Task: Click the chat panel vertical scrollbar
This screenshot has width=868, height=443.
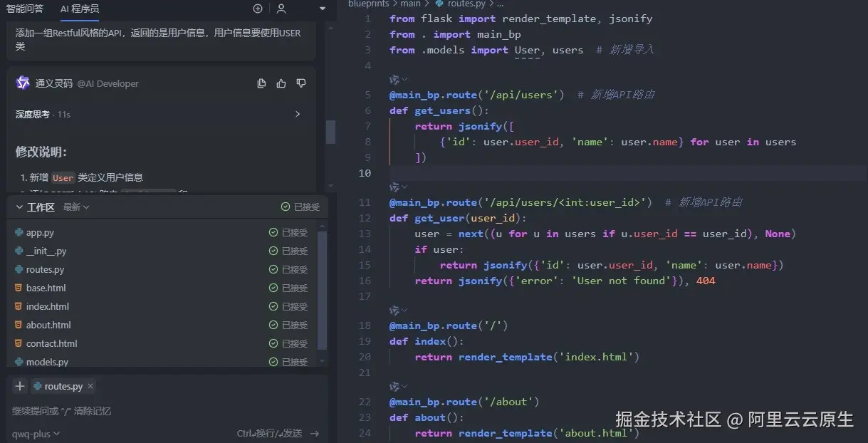Action: pyautogui.click(x=330, y=132)
